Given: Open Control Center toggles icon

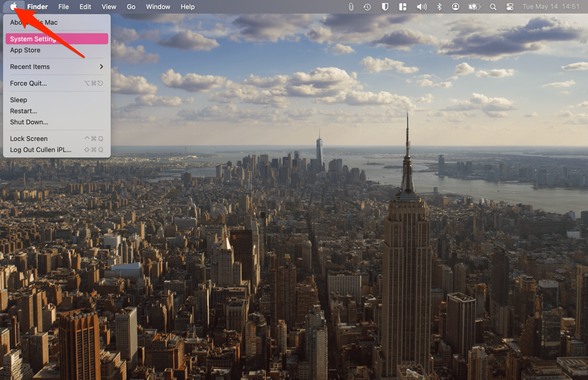Looking at the screenshot, I should pos(510,7).
